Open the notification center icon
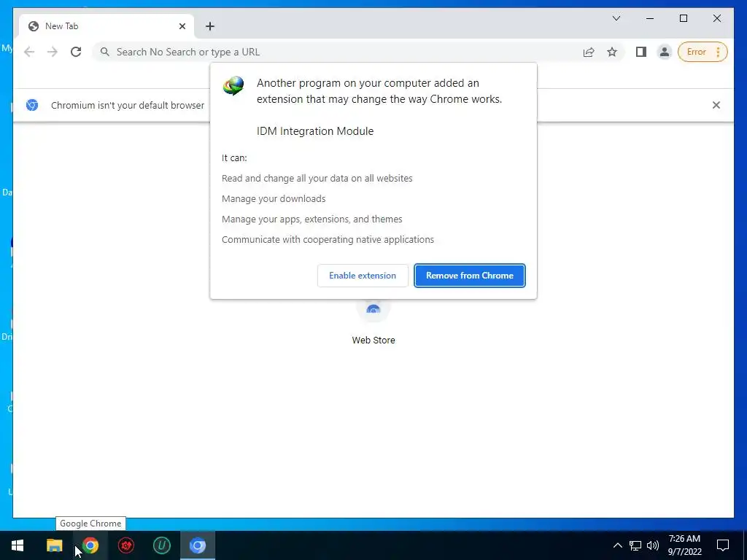The height and width of the screenshot is (560, 747). pos(723,545)
